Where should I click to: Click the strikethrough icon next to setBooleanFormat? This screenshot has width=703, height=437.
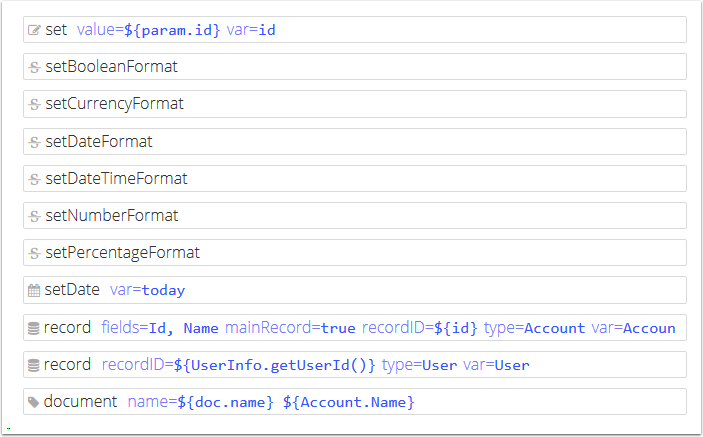34,67
